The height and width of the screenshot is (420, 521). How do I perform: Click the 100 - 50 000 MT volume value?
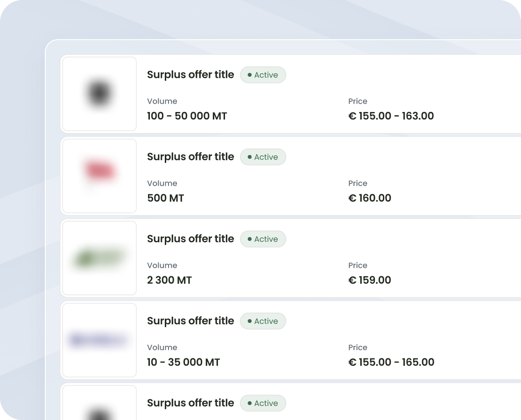(x=187, y=116)
